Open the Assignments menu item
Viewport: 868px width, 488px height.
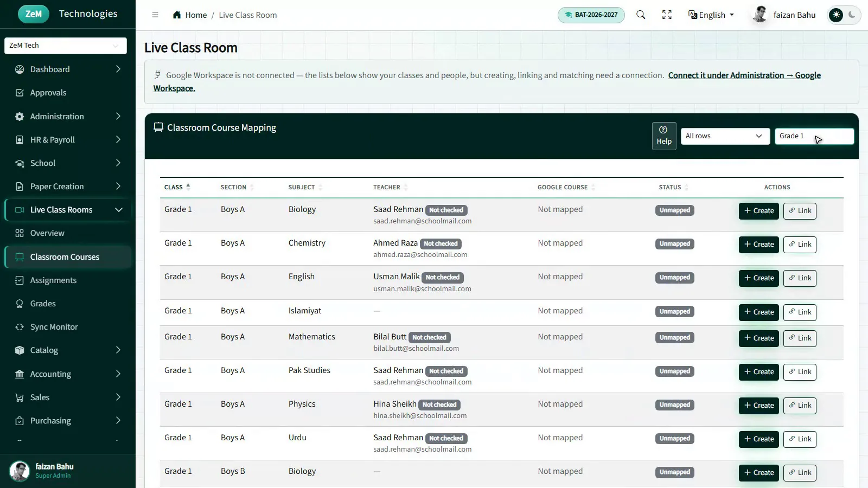point(68,280)
